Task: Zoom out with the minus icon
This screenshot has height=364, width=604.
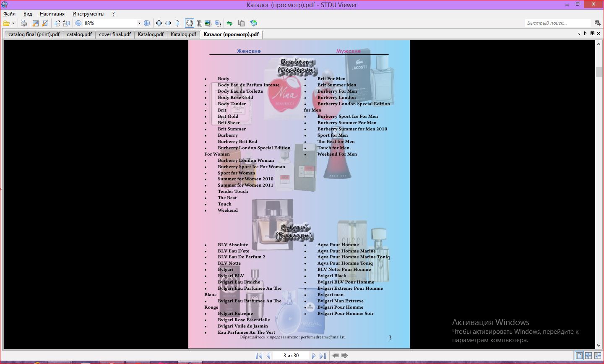Action: tap(78, 23)
